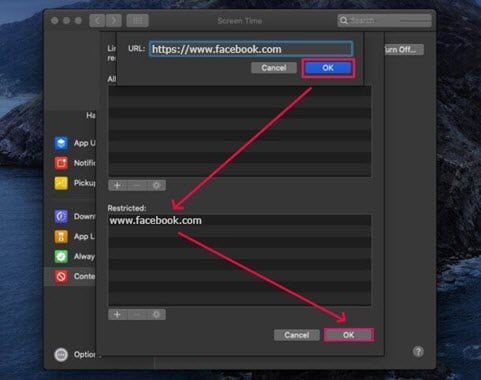
Task: Click the Search field in toolbar
Action: pos(384,21)
